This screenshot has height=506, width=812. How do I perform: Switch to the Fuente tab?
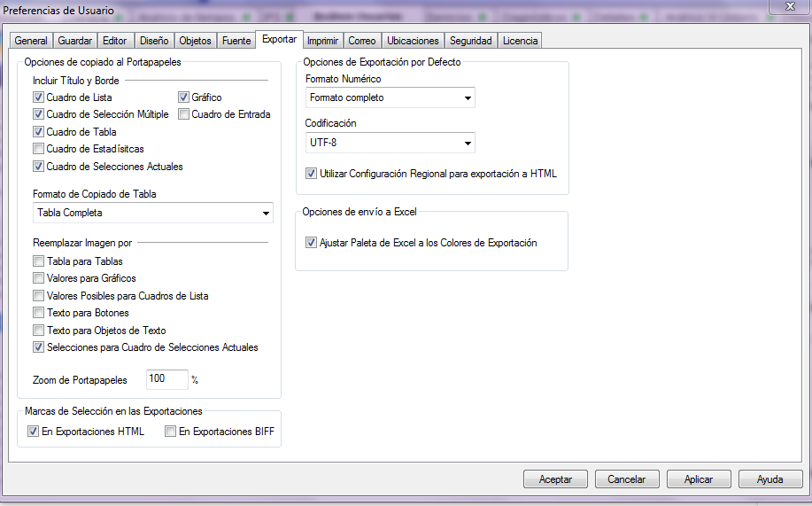pos(236,41)
